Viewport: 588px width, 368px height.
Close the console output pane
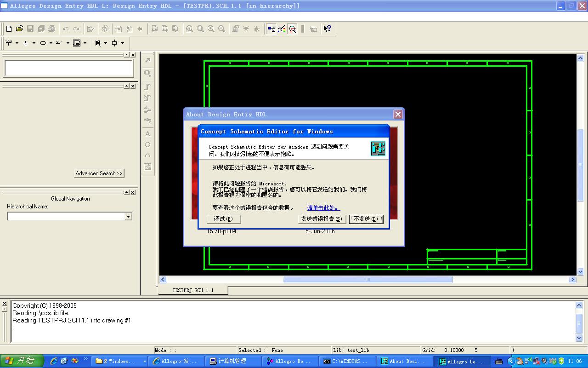pyautogui.click(x=5, y=304)
